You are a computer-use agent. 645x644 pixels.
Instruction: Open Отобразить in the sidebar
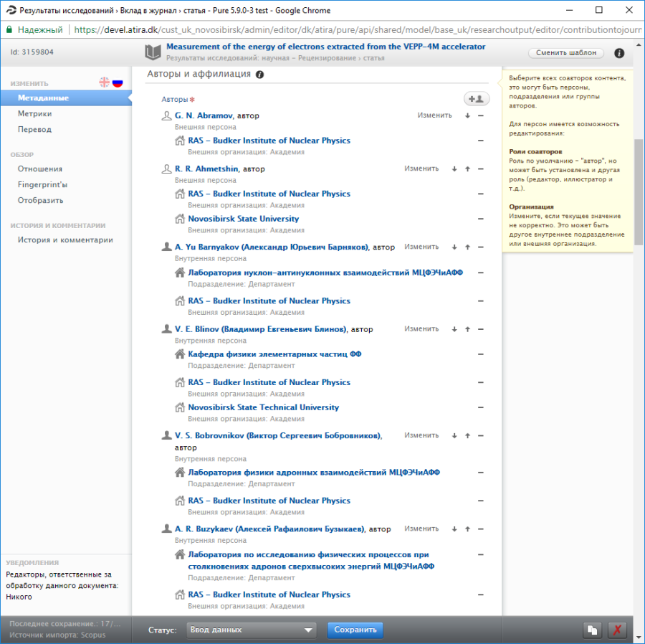pyautogui.click(x=40, y=200)
